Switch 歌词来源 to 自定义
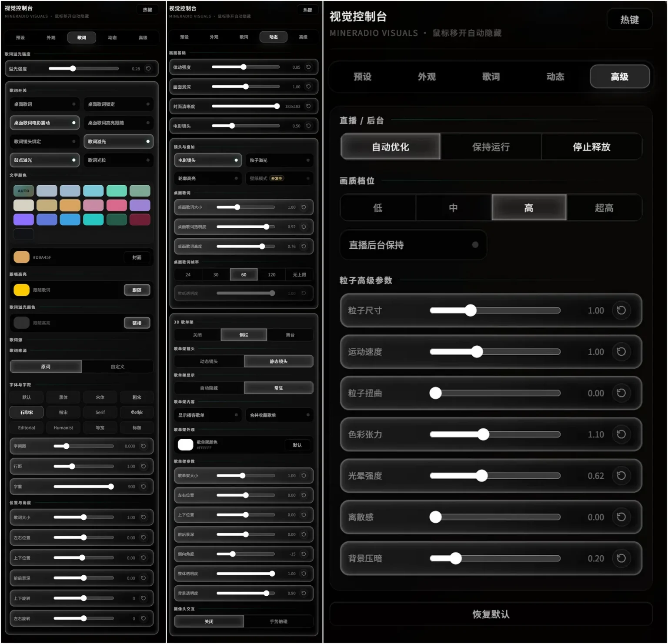Viewport: 668px width, 644px height. [117, 367]
